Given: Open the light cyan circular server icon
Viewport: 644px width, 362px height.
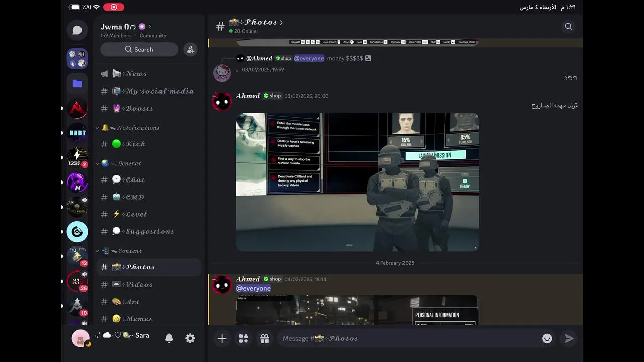Looking at the screenshot, I should coord(77,232).
